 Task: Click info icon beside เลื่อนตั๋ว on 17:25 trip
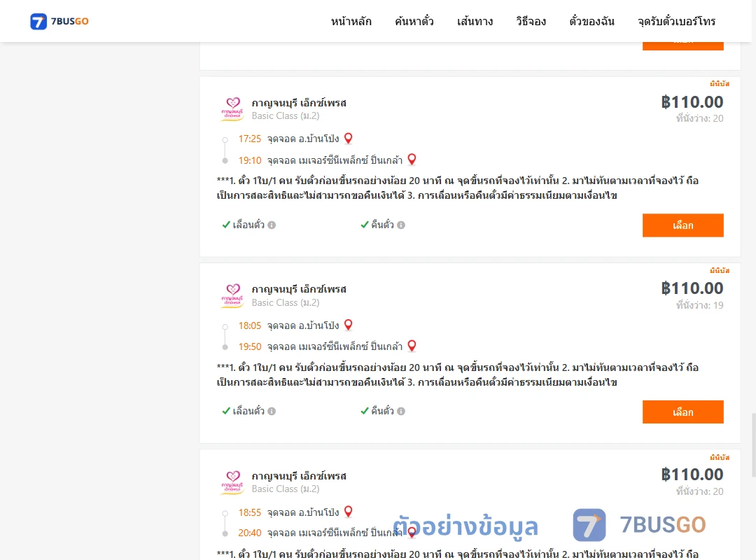click(x=272, y=225)
